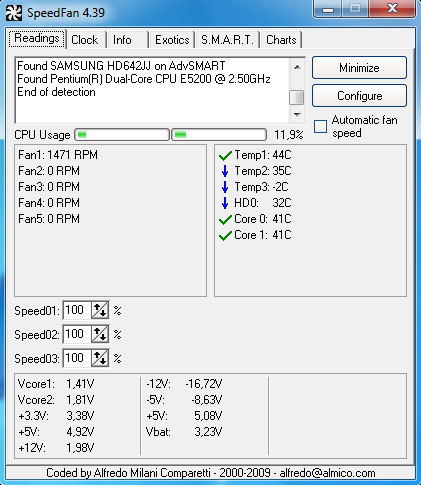Show the Charts tab

tap(281, 40)
